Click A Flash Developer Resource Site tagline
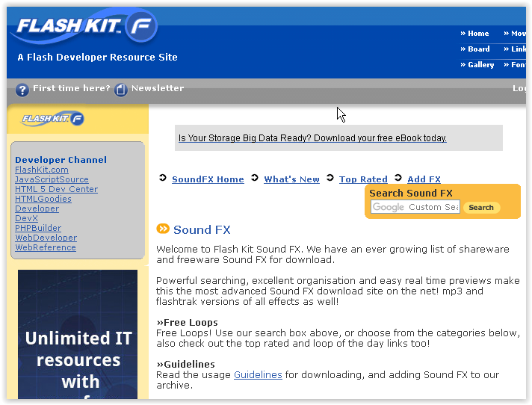 point(97,57)
